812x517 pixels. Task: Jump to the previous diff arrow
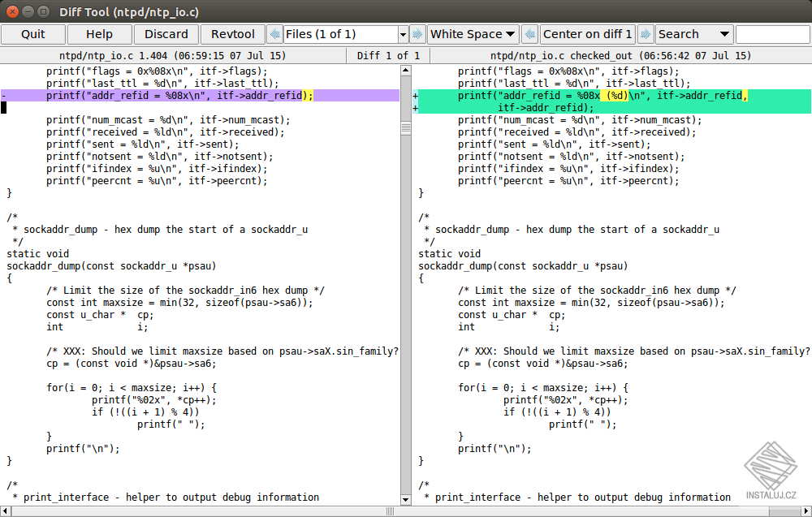529,34
